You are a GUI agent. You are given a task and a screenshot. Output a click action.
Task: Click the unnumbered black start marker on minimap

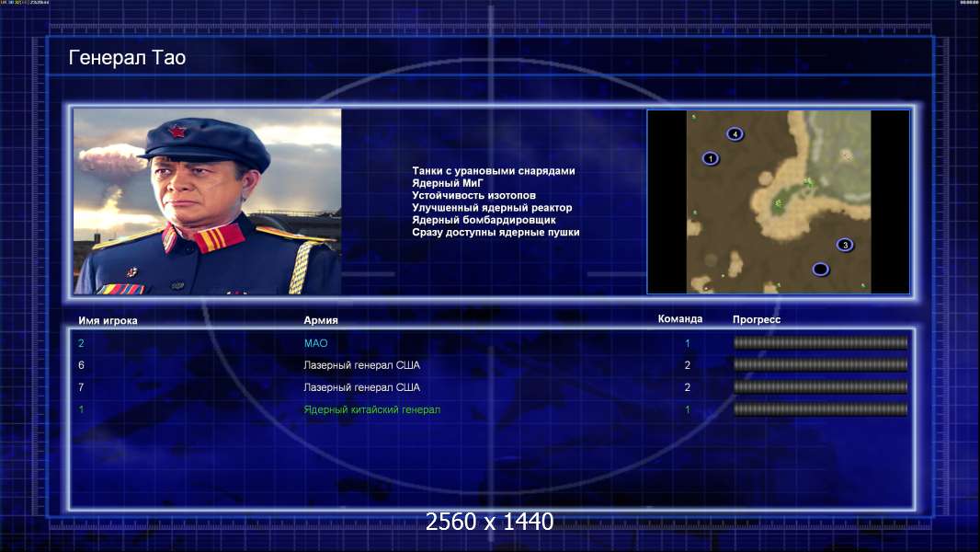(x=821, y=270)
